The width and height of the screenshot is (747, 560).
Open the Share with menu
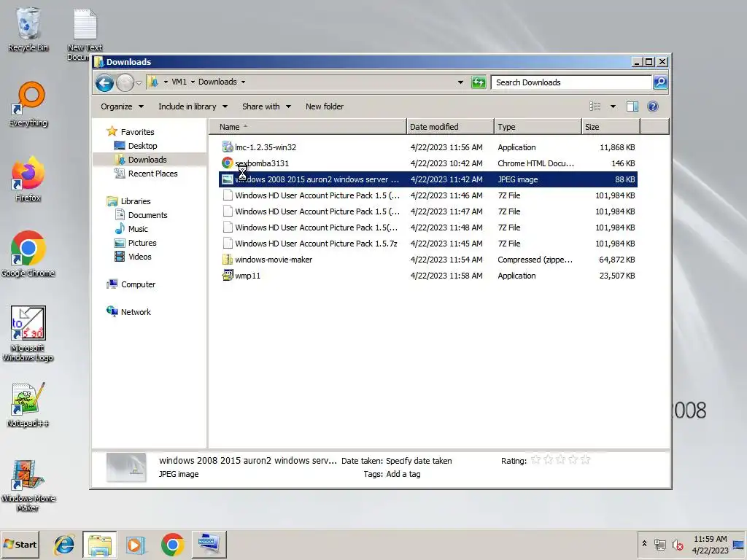coord(266,106)
